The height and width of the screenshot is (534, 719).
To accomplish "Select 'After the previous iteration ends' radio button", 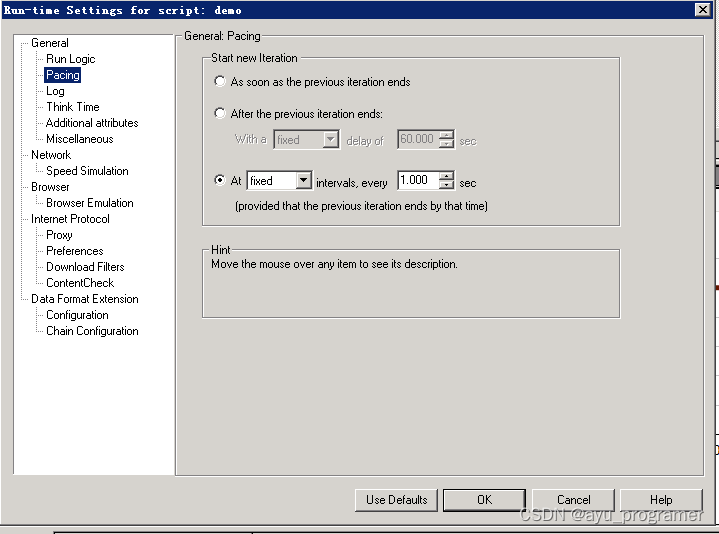I will pos(220,113).
